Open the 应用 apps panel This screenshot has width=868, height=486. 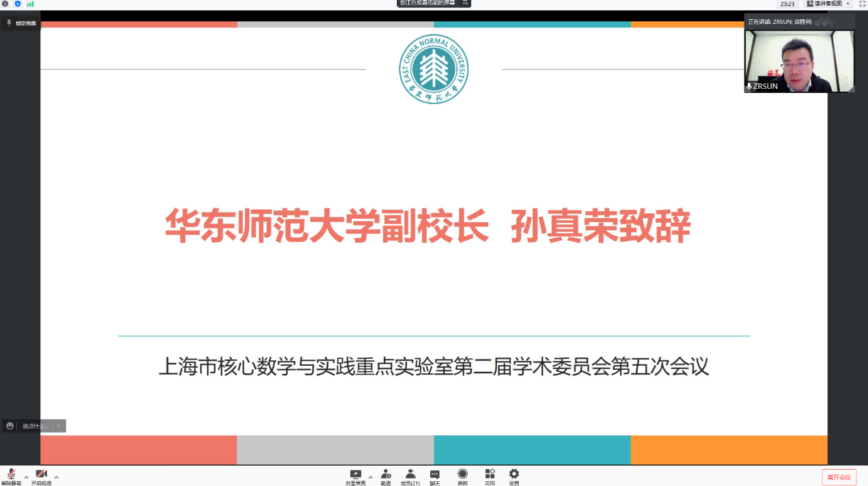click(490, 476)
